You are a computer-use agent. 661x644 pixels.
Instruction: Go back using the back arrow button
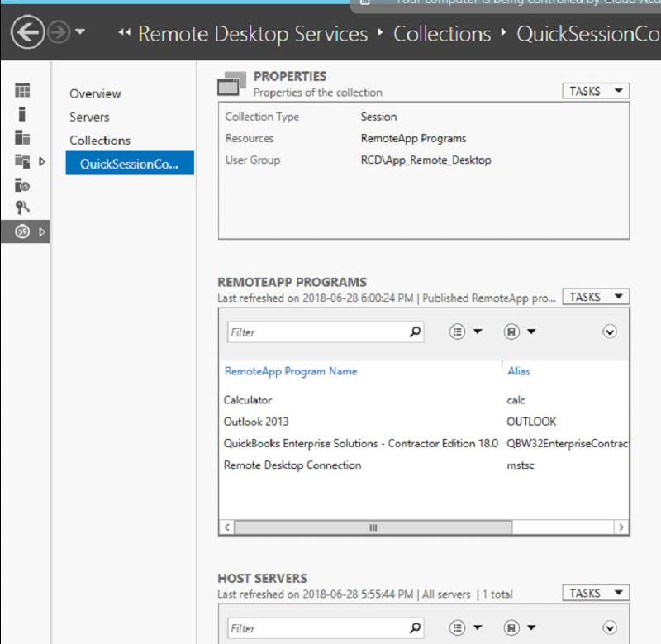[27, 32]
